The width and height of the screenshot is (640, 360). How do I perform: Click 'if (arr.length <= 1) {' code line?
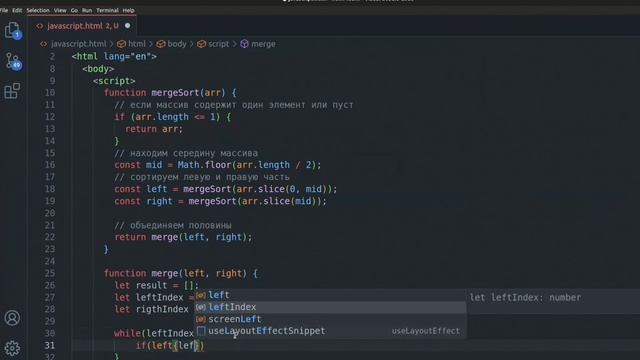[173, 117]
